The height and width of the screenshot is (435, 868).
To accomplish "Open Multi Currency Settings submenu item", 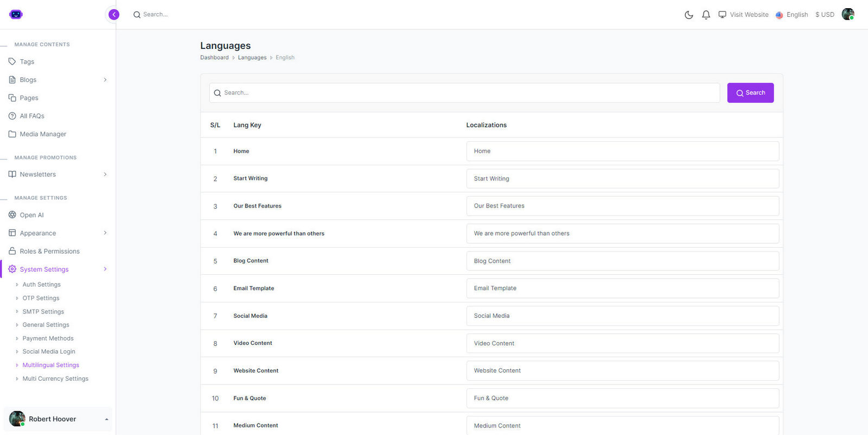I will click(55, 379).
